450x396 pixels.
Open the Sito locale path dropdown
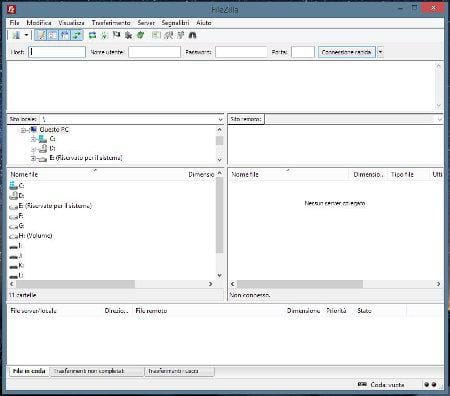(220, 119)
